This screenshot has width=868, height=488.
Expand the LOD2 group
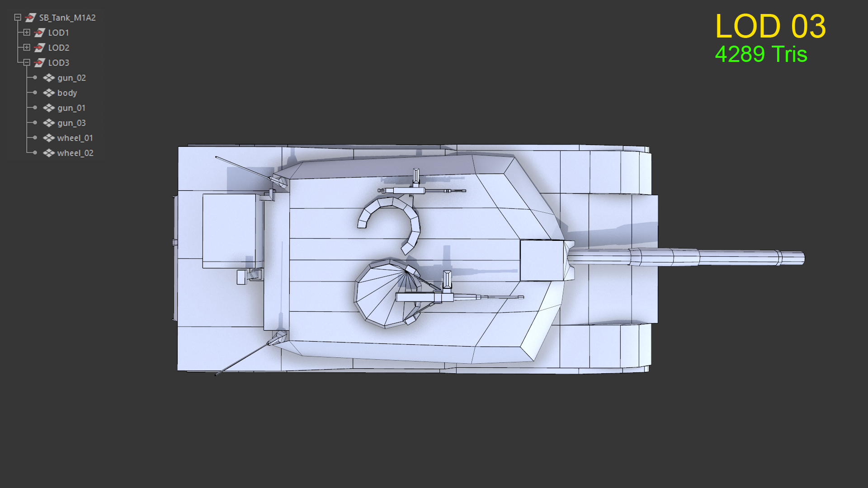[x=27, y=47]
